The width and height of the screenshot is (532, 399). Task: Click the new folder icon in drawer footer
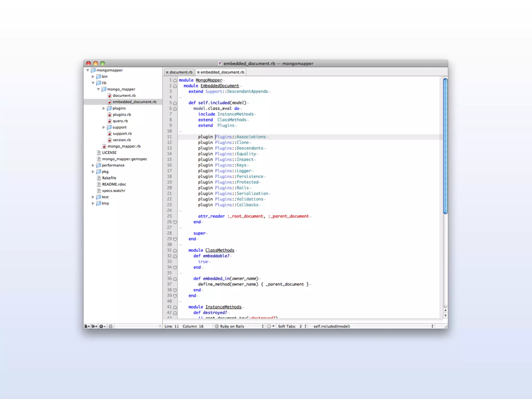(94, 326)
